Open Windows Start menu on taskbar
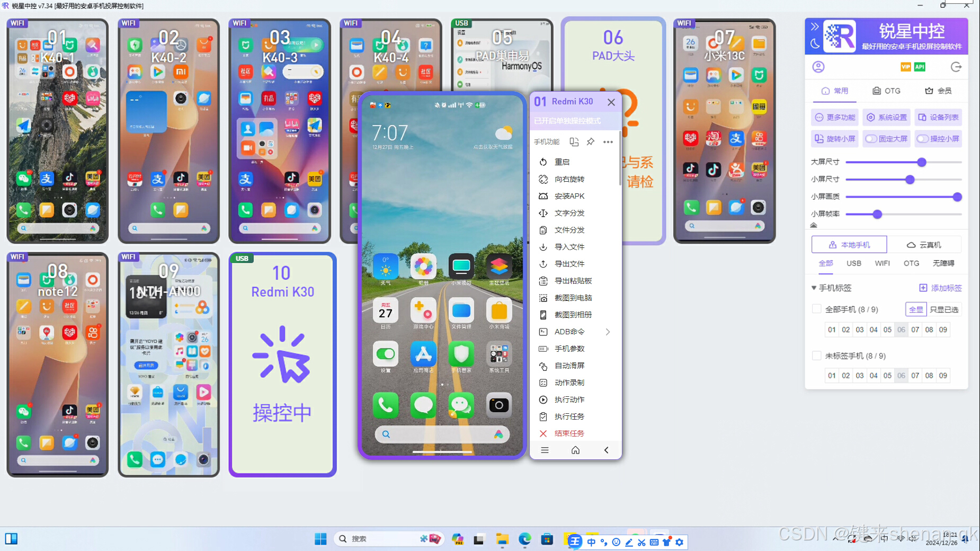 click(x=320, y=539)
